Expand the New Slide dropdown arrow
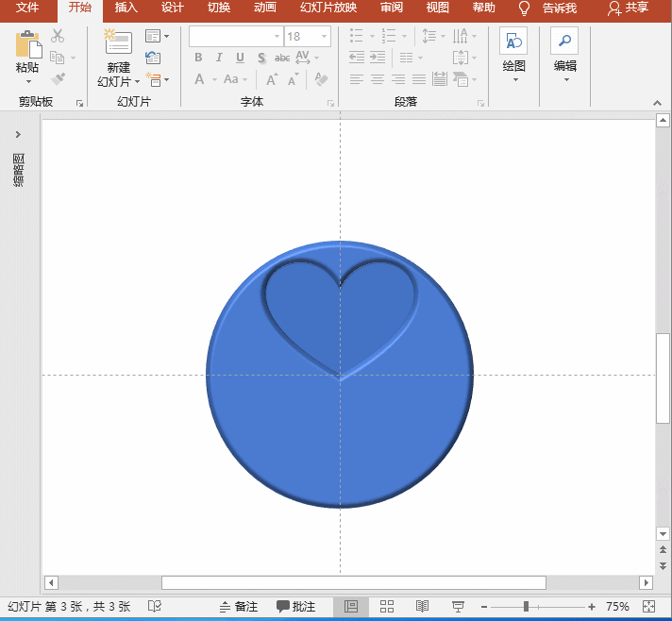This screenshot has width=672, height=621. (137, 81)
